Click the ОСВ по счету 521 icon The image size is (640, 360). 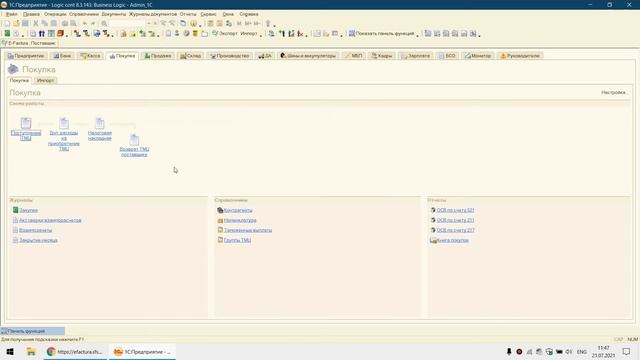(433, 210)
